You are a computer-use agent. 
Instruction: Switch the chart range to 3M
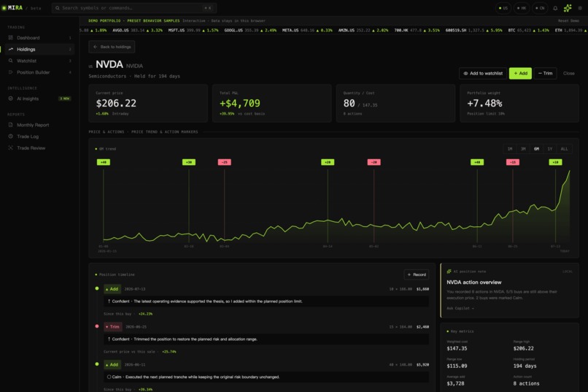pyautogui.click(x=523, y=149)
